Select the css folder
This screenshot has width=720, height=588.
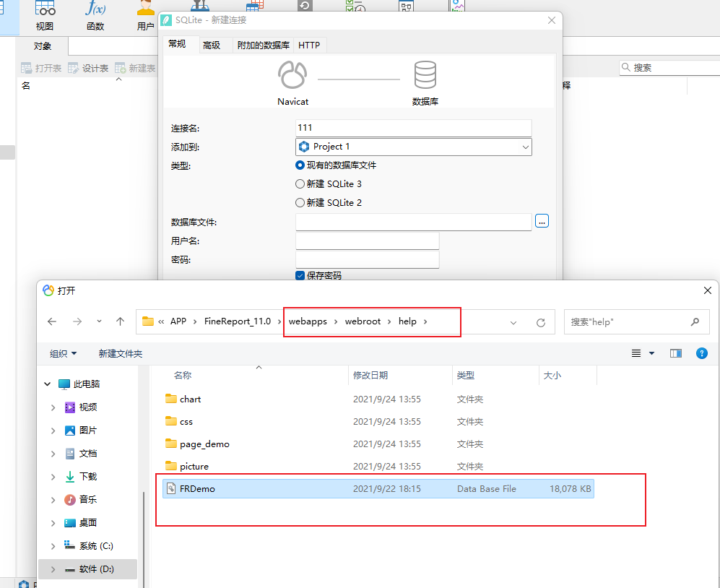(x=186, y=422)
